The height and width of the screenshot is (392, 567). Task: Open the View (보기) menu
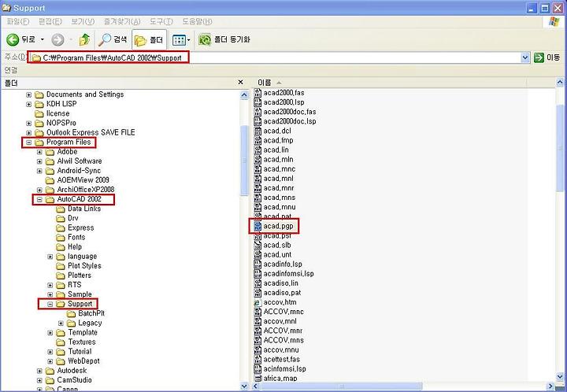point(83,22)
